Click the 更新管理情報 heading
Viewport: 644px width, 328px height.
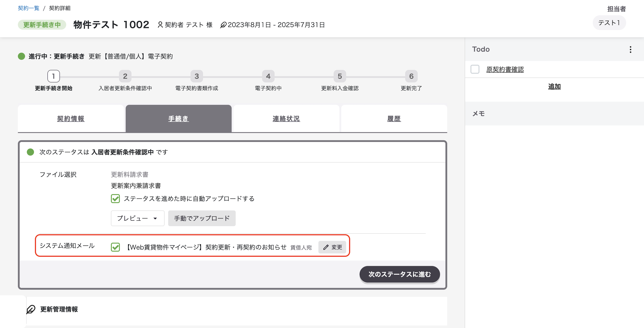pyautogui.click(x=59, y=309)
